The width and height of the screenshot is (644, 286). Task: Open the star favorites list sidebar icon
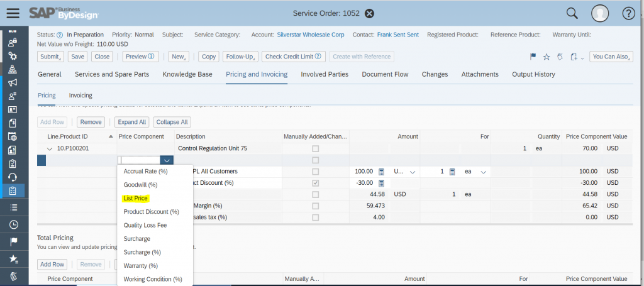click(14, 258)
